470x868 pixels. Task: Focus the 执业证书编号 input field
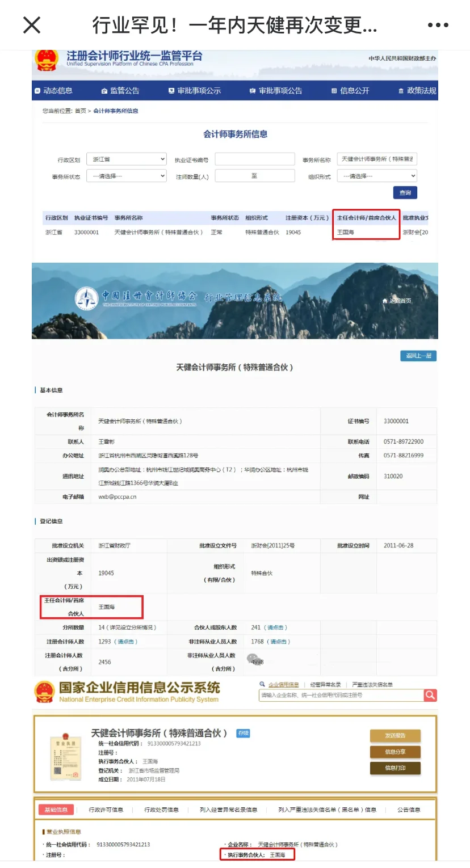pyautogui.click(x=255, y=159)
